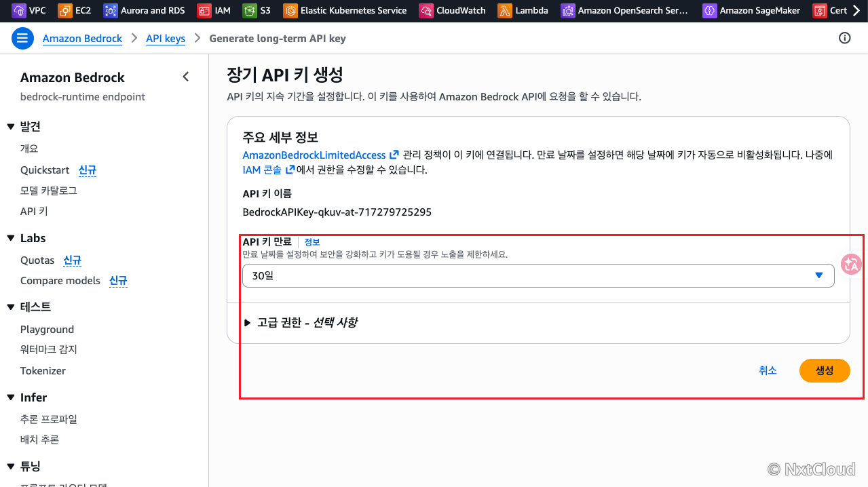Viewport: 868px width, 487px height.
Task: Open the Lambda service shortcut
Action: pos(523,10)
